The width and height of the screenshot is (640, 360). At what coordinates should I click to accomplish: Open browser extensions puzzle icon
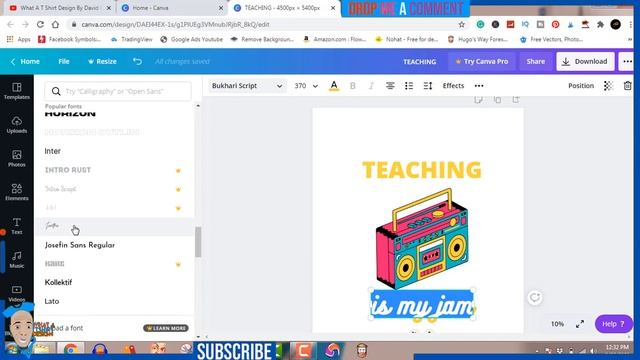click(x=600, y=24)
